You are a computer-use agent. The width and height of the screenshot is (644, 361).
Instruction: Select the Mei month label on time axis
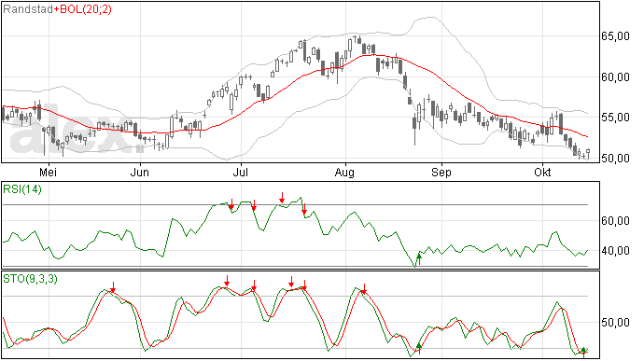pos(48,173)
